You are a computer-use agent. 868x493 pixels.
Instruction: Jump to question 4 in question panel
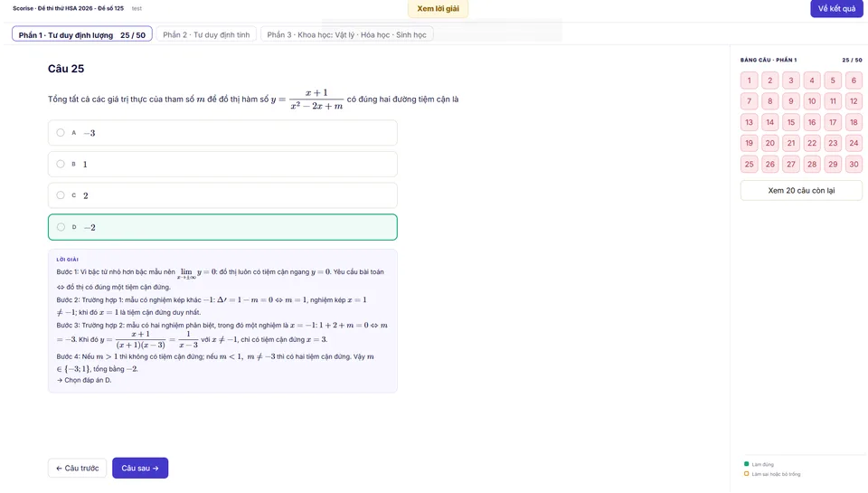[812, 81]
